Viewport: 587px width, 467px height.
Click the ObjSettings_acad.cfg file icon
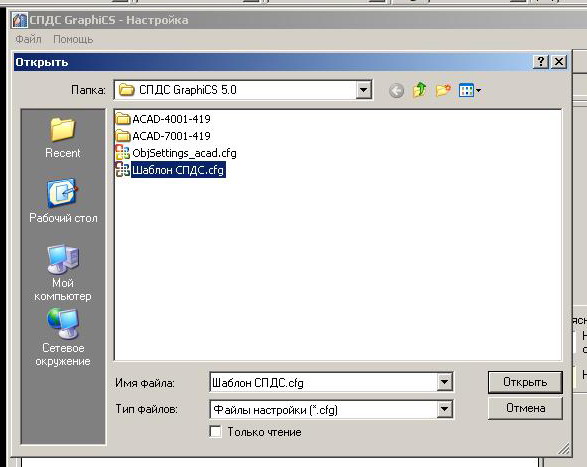click(x=122, y=153)
